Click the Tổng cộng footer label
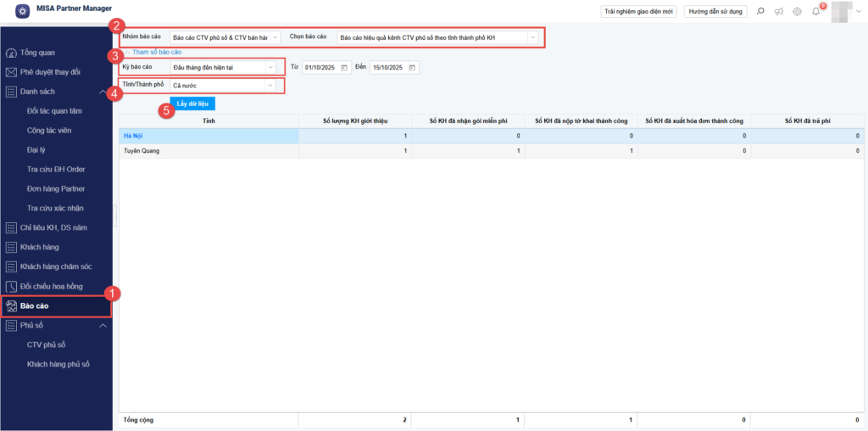 coord(138,420)
